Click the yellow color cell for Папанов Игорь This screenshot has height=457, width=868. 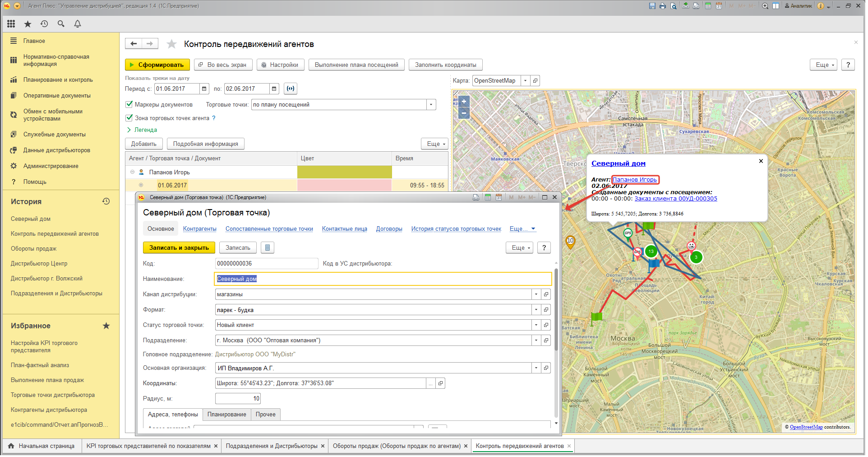(344, 172)
